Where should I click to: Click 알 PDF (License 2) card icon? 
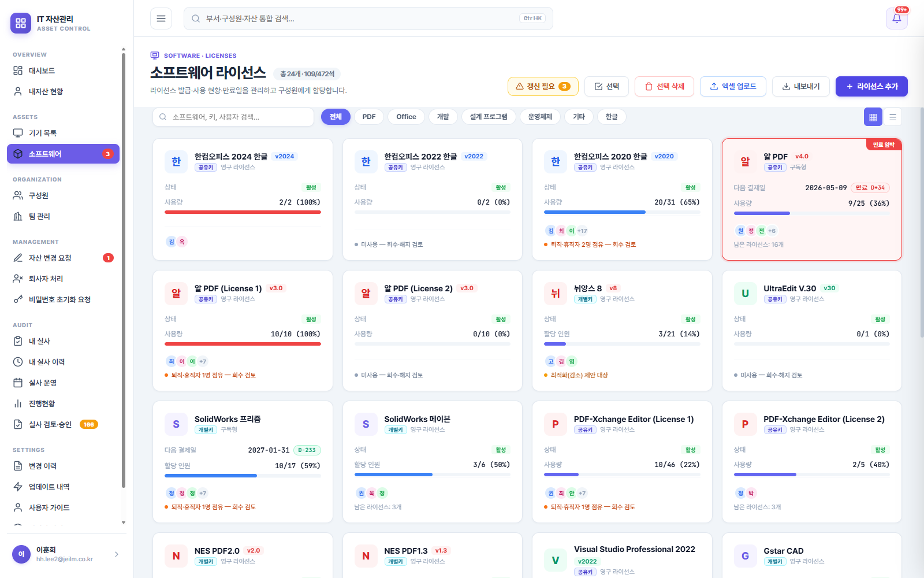coord(366,294)
